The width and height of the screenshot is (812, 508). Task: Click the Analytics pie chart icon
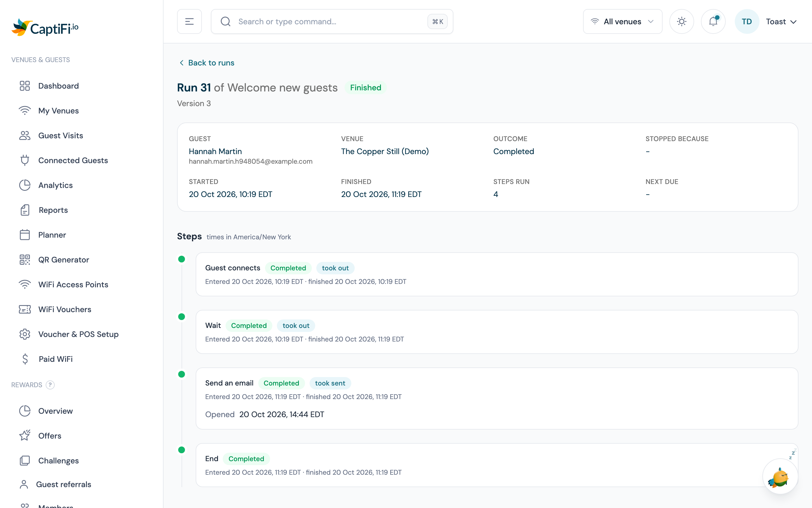(25, 185)
